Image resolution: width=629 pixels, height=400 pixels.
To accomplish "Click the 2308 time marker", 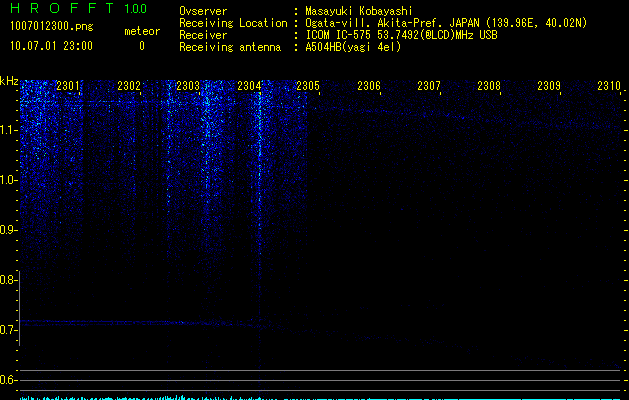I will pos(489,85).
